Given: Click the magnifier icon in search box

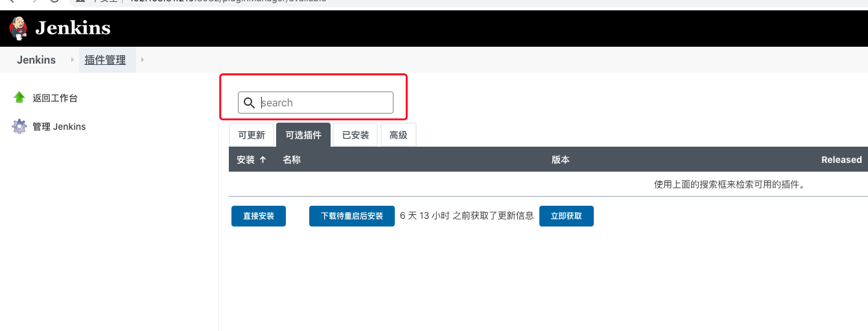Looking at the screenshot, I should [249, 103].
